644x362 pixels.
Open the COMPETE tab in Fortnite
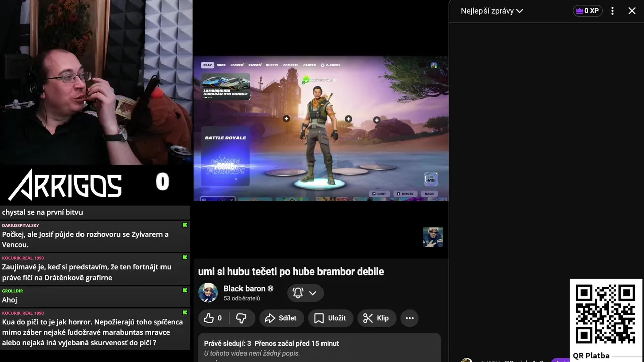tap(291, 65)
